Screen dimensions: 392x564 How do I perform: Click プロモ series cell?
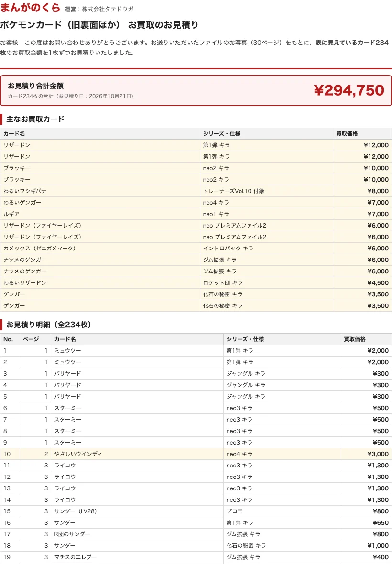(x=234, y=511)
